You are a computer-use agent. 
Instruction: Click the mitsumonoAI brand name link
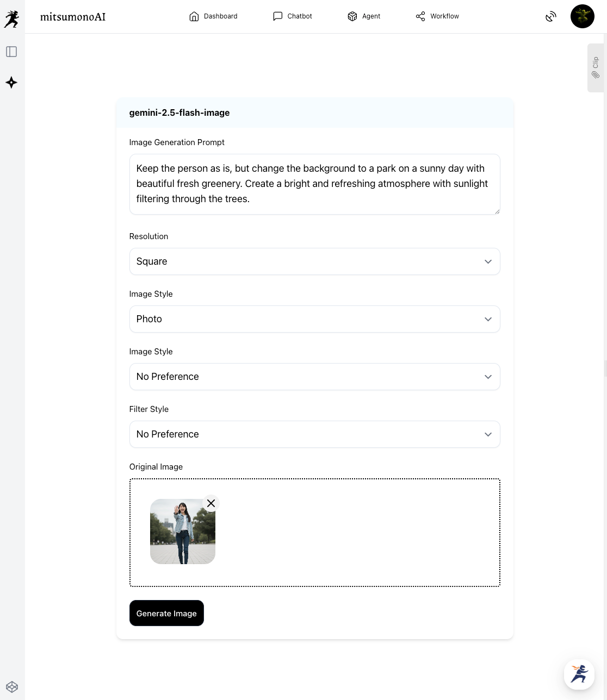click(x=73, y=17)
